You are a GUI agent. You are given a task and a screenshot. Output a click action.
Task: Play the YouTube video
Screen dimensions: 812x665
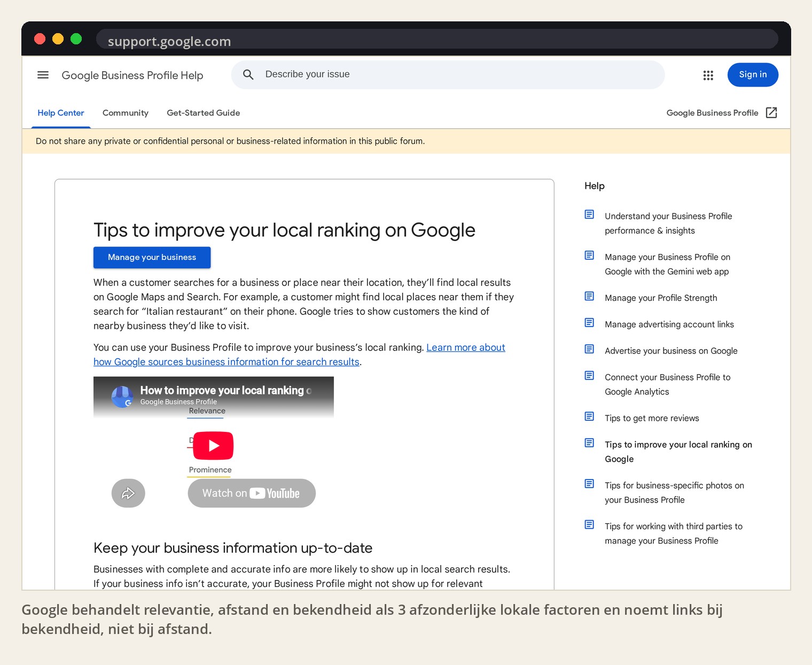pyautogui.click(x=213, y=446)
